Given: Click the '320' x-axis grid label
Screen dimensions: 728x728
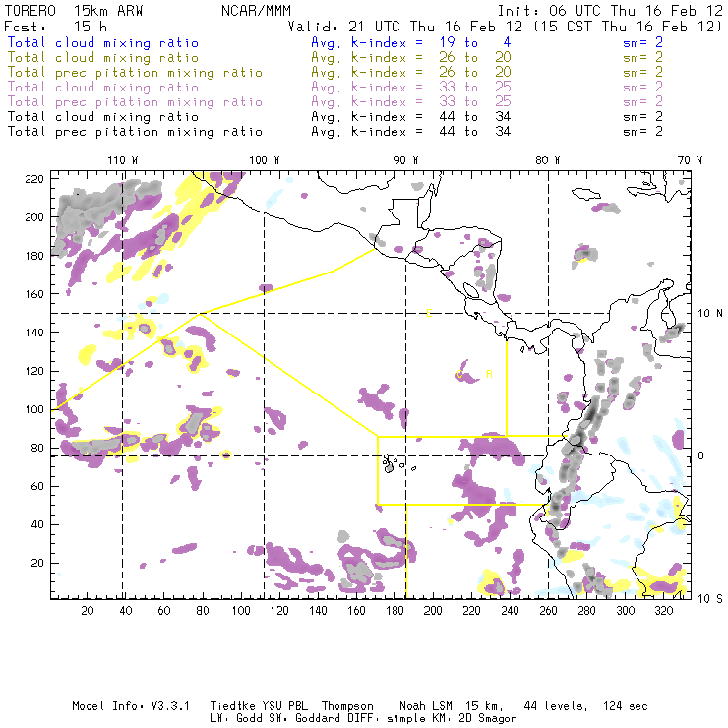Looking at the screenshot, I should (663, 611).
